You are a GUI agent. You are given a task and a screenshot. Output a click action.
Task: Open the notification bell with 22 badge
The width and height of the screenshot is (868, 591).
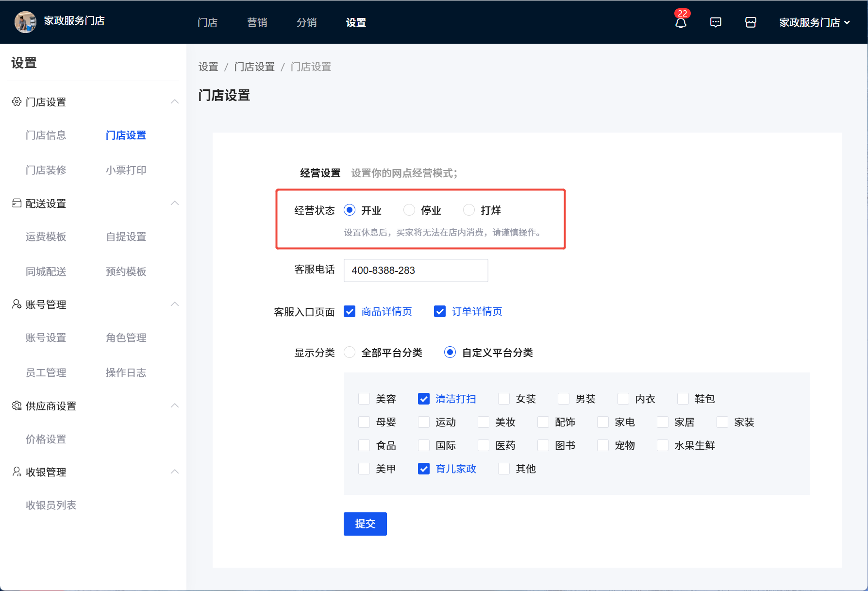click(681, 23)
